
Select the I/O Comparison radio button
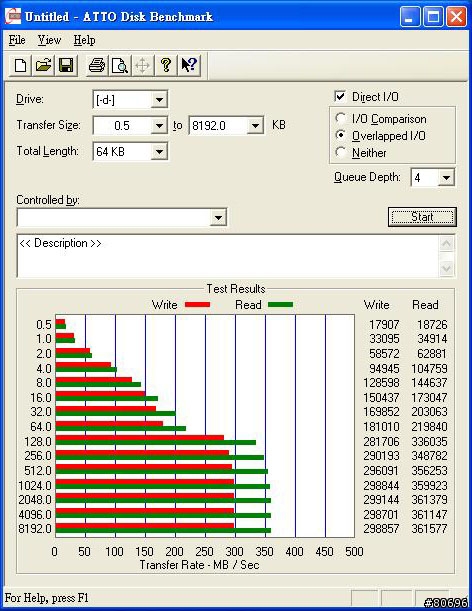(341, 118)
